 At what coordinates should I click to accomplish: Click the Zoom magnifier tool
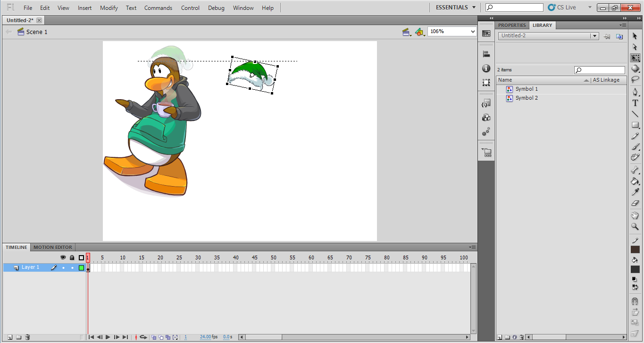635,227
